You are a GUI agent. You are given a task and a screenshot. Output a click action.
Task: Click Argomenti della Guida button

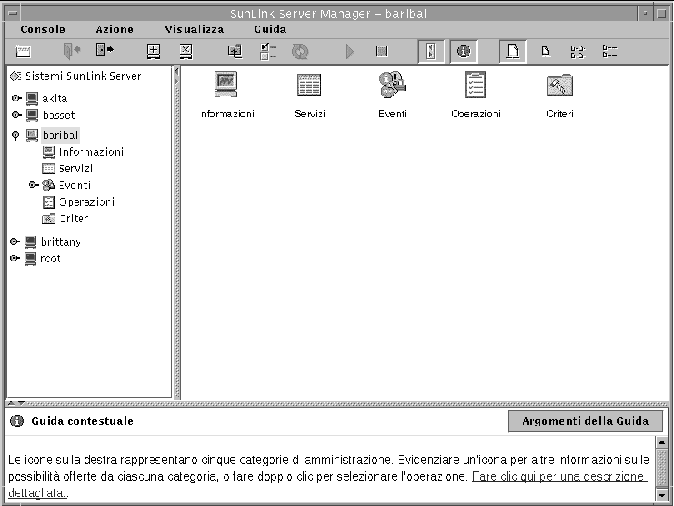click(585, 421)
